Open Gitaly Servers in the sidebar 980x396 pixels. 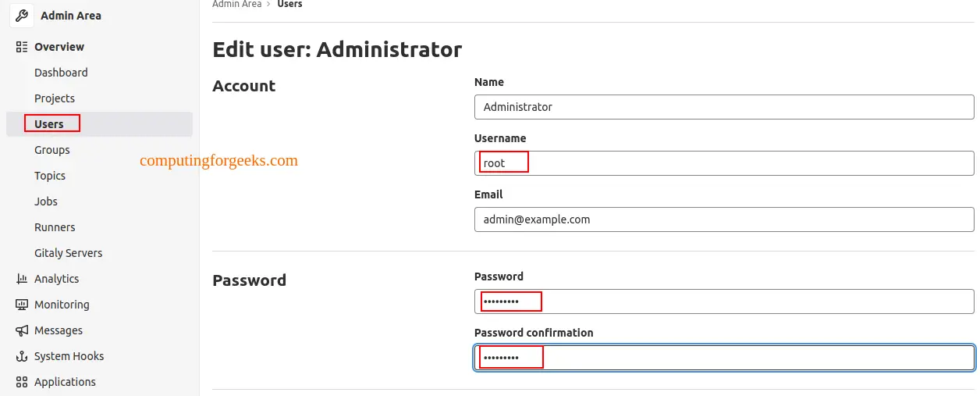(x=68, y=253)
